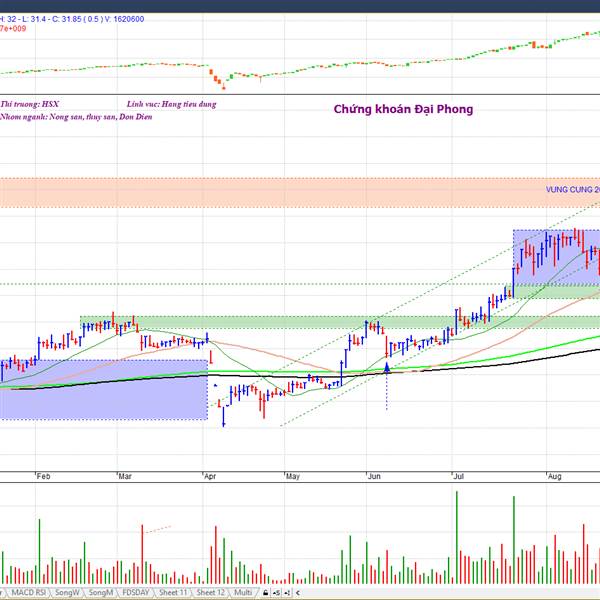The image size is (600, 600).
Task: Click the 'Linh vuc: Hang tieu dung' label
Action: click(171, 104)
